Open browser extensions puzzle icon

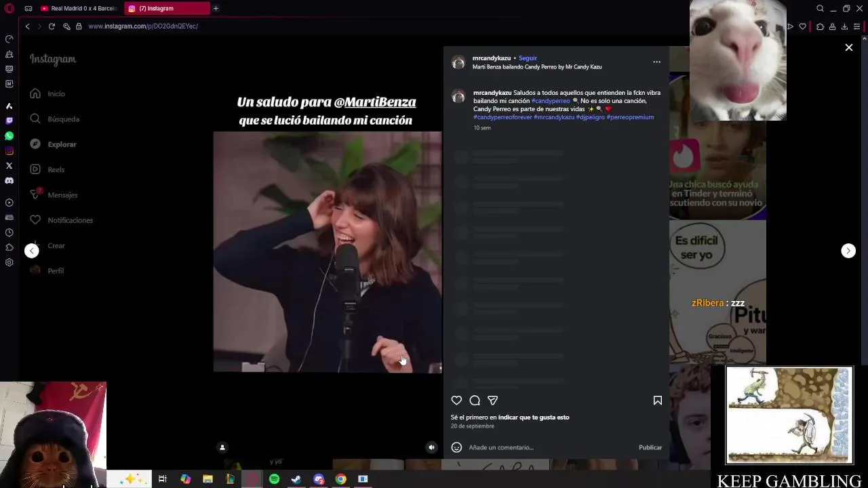tap(820, 26)
